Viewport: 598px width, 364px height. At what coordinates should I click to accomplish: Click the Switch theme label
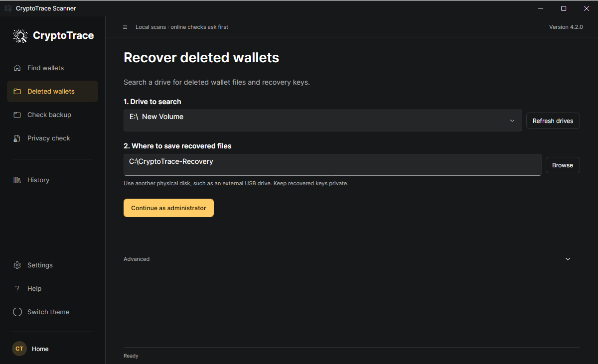click(48, 312)
